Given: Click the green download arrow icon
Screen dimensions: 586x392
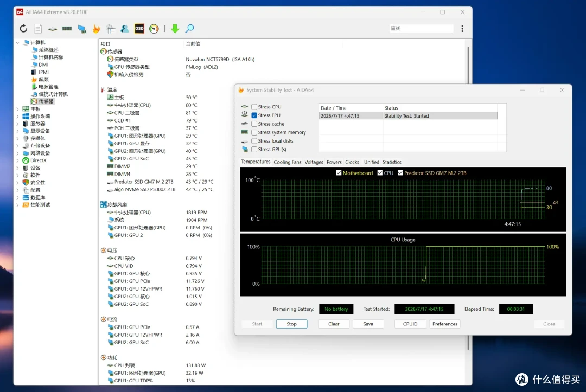Looking at the screenshot, I should [175, 28].
